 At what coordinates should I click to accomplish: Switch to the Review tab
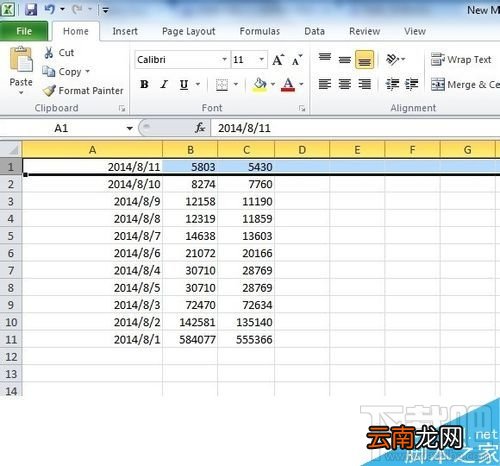[x=364, y=31]
